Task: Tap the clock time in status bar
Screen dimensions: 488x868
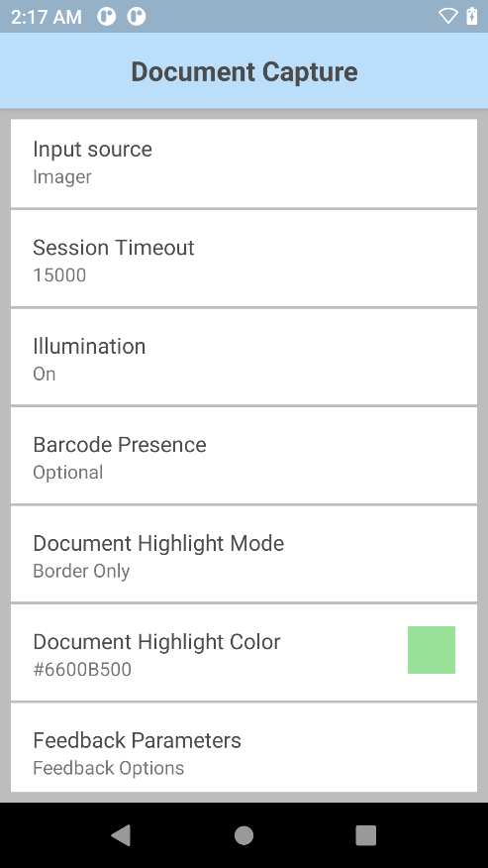Action: [x=47, y=17]
